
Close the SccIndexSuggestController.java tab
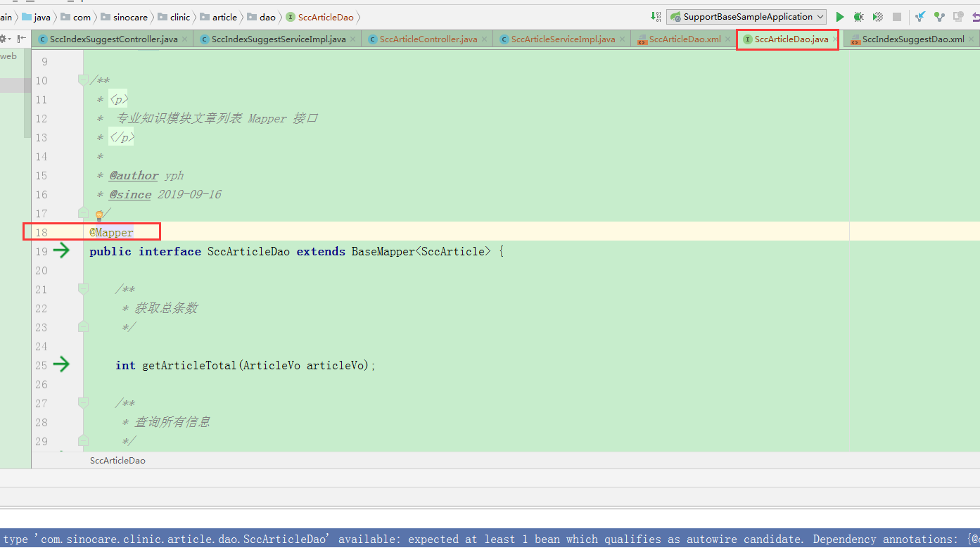click(186, 39)
